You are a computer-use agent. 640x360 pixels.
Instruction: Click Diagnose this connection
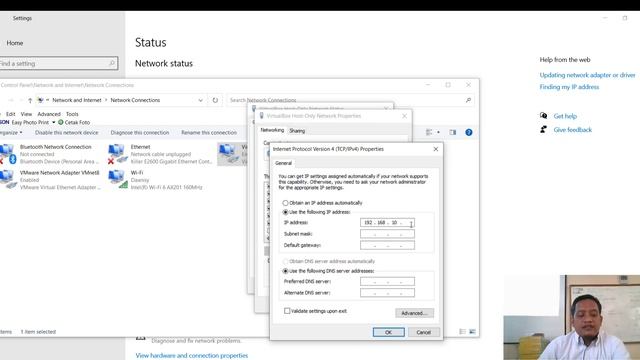tap(140, 133)
